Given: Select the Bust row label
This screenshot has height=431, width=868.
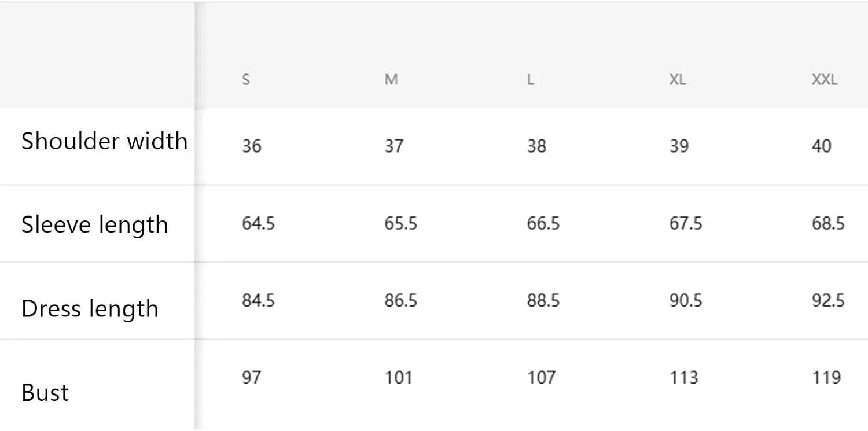Looking at the screenshot, I should (45, 393).
